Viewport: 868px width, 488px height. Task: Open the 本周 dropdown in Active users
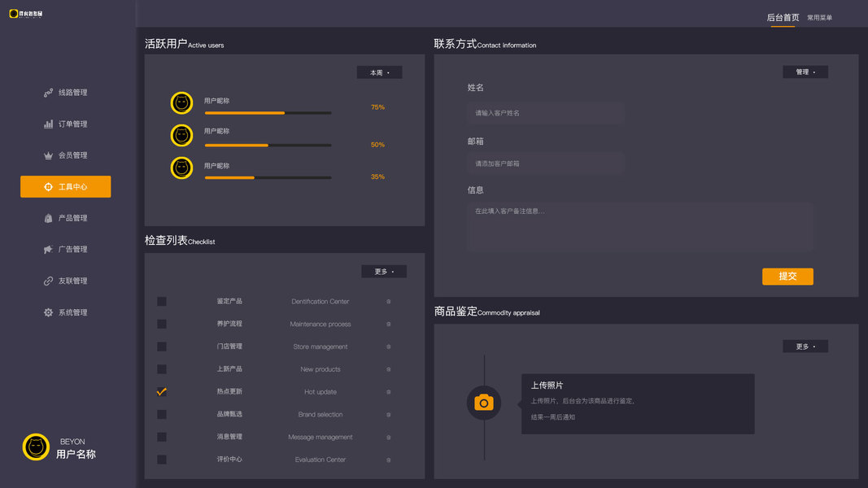click(379, 72)
